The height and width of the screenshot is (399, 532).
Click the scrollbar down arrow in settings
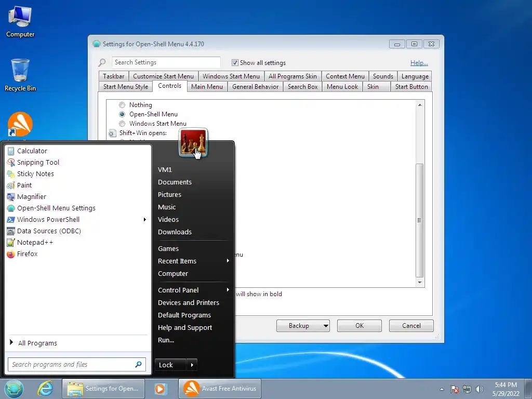point(420,282)
